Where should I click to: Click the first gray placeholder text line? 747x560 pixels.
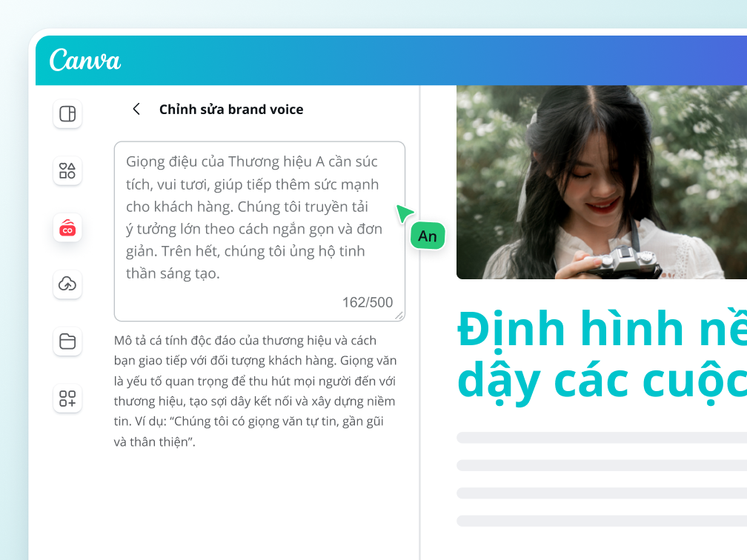pos(601,438)
